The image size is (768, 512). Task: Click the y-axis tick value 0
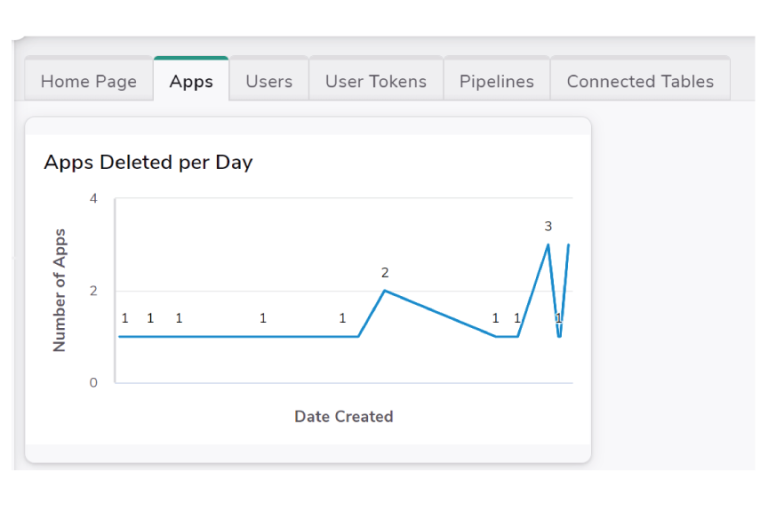(94, 383)
